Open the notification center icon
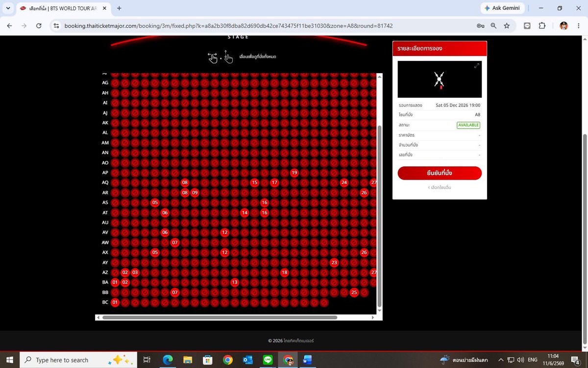 coord(575,360)
